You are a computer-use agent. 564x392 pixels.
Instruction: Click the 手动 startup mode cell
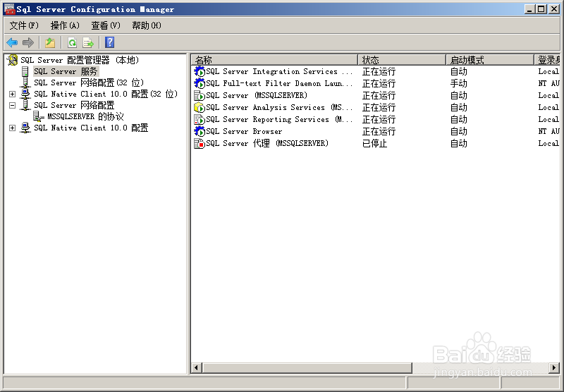[459, 83]
